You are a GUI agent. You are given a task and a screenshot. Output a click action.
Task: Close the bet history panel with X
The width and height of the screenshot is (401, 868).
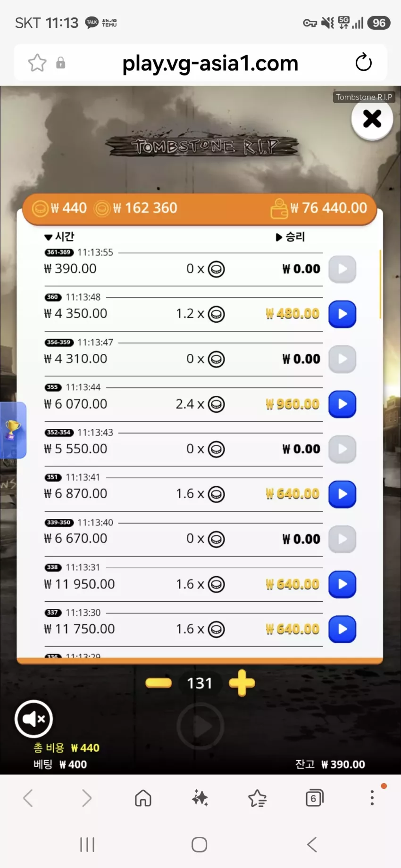click(x=372, y=119)
